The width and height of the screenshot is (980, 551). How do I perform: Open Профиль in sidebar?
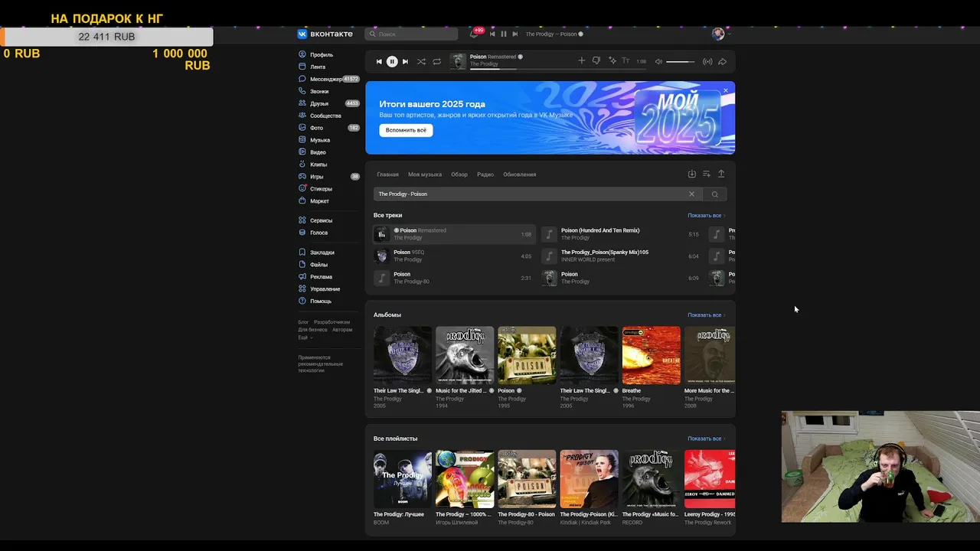click(315, 55)
